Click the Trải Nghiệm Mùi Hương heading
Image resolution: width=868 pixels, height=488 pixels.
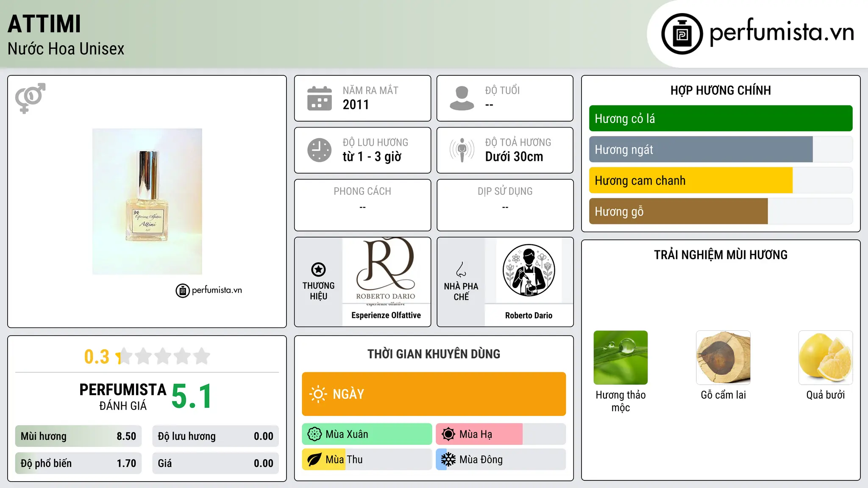click(x=721, y=255)
